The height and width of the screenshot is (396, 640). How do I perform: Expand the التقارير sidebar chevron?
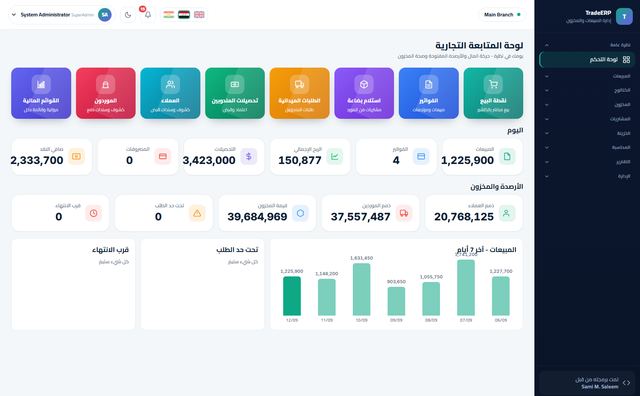[x=547, y=162]
